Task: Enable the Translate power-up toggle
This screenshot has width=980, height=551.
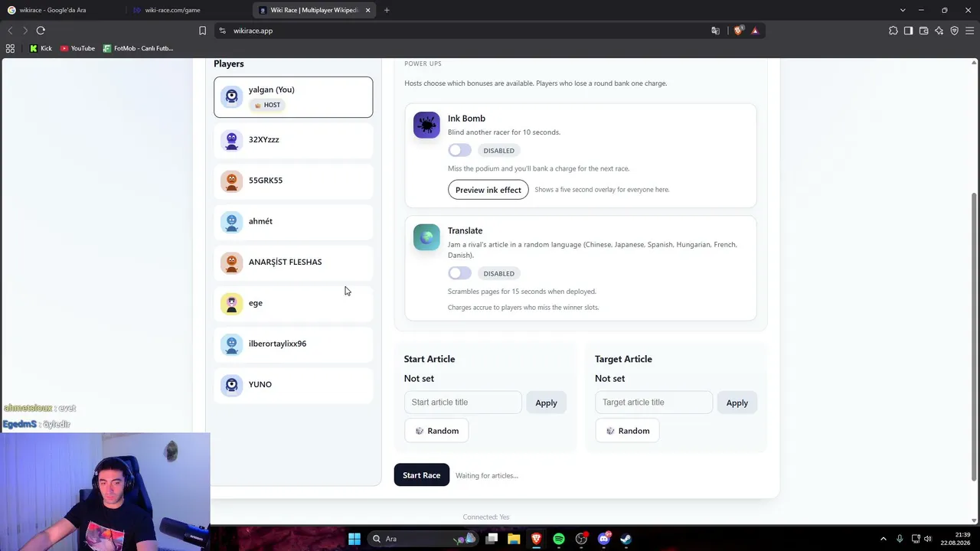Action: (459, 273)
